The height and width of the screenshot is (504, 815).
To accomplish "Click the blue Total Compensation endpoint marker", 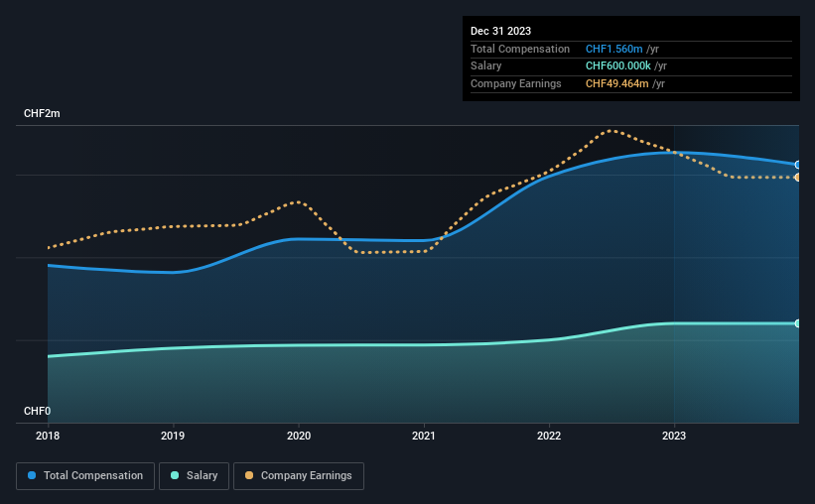I will [x=798, y=165].
